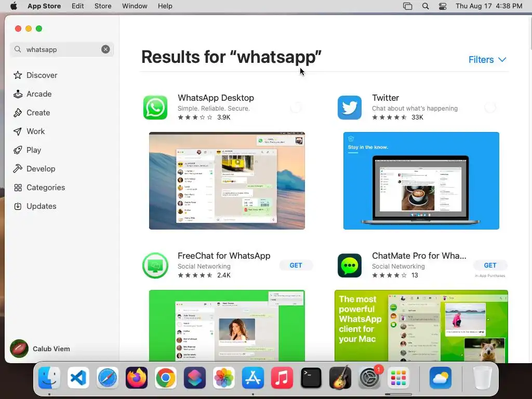532x399 pixels.
Task: Click "Simple. Reliable. Secure." subtitle
Action: [x=214, y=109]
